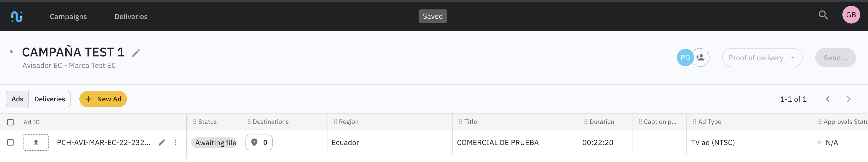868x162 pixels.
Task: Open the three-dot menu for the ad row
Action: point(175,142)
